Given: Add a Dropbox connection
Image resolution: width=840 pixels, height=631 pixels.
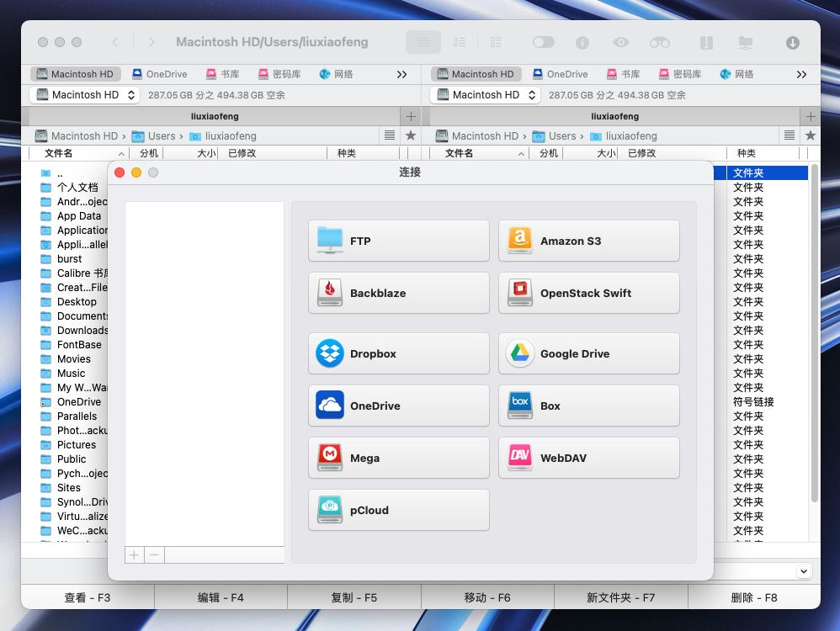Looking at the screenshot, I should tap(399, 353).
